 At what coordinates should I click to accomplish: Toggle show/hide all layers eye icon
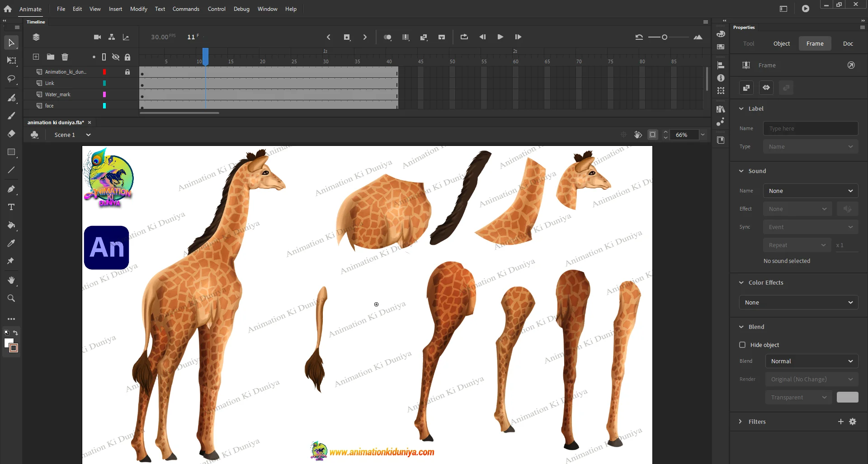tap(116, 57)
